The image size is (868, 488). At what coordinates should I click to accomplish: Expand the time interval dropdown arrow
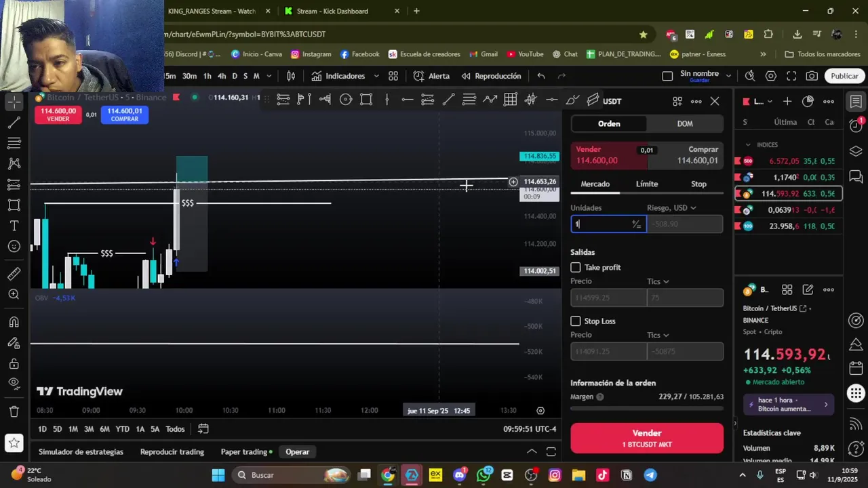click(269, 76)
